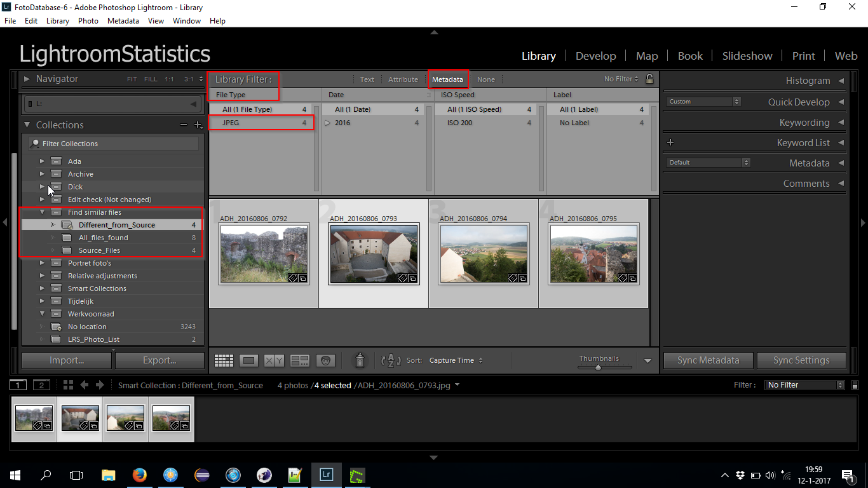Click collection badge on ADH_20160806_0795 thumbnail
Screen dimensions: 868x488
(633, 278)
